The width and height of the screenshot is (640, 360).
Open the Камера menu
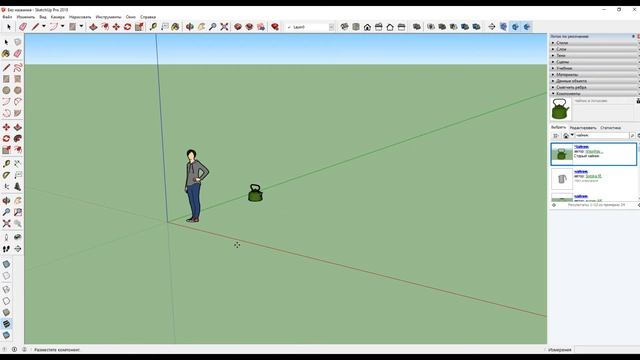(x=58, y=17)
